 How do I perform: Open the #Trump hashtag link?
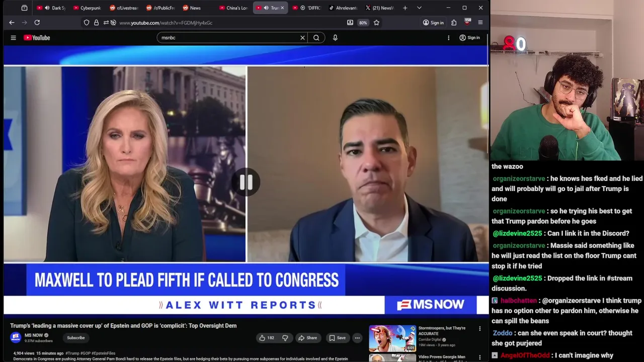tap(72, 353)
